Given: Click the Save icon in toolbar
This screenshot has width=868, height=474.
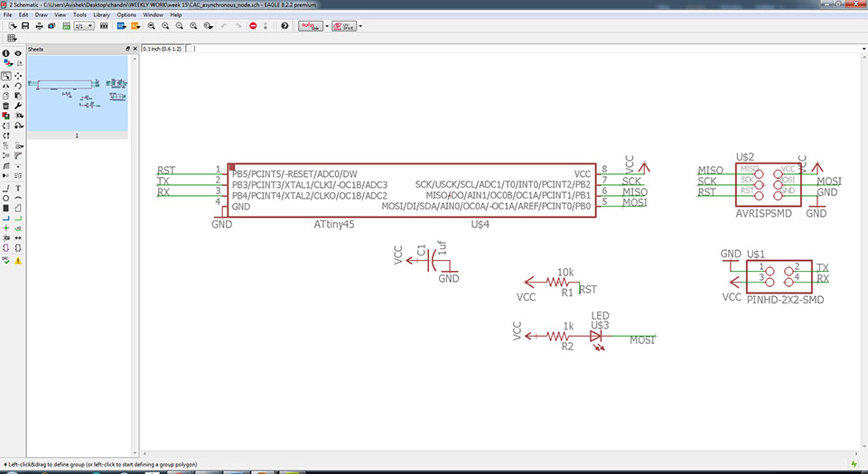Looking at the screenshot, I should (x=25, y=26).
